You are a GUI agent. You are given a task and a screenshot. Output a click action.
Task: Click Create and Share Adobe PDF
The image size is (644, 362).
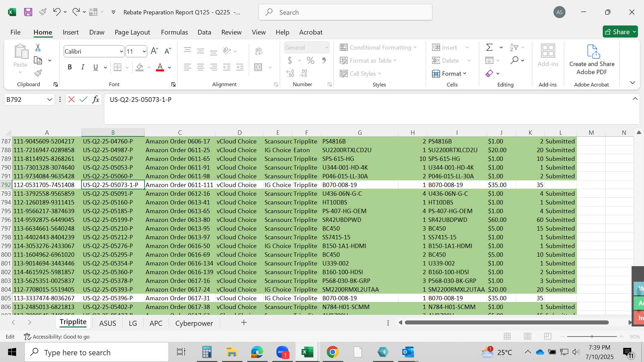(592, 60)
